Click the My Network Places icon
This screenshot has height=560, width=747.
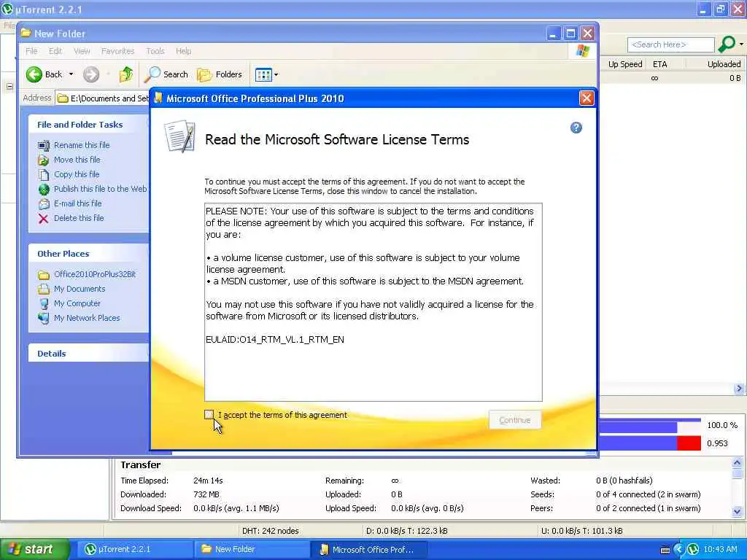(43, 318)
